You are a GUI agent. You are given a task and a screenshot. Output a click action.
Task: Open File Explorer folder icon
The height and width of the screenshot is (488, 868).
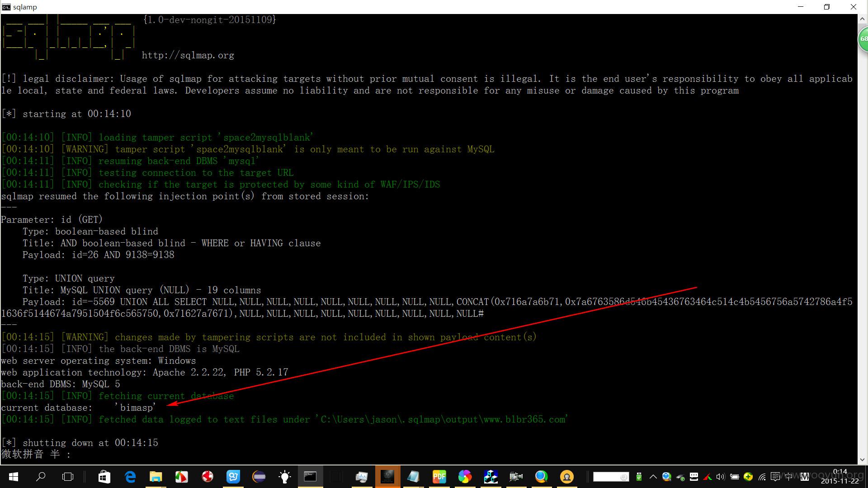pyautogui.click(x=156, y=477)
